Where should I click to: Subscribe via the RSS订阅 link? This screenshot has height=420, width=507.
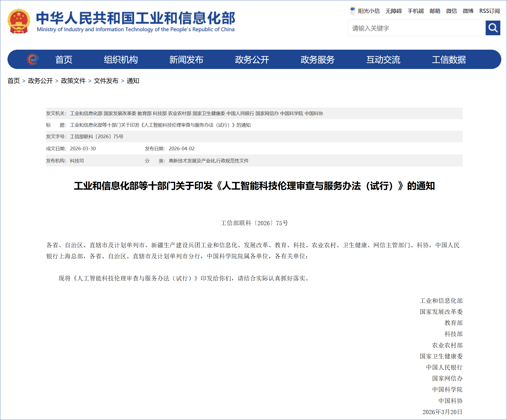click(x=489, y=11)
